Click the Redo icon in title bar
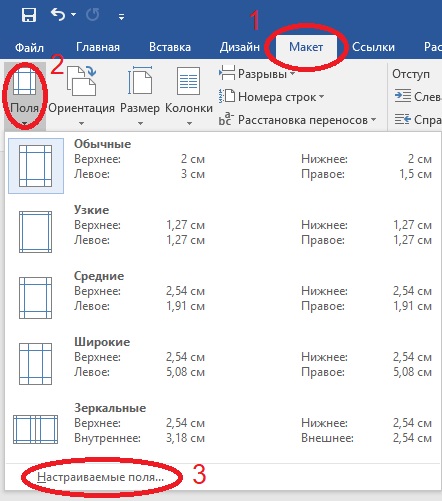 point(92,15)
